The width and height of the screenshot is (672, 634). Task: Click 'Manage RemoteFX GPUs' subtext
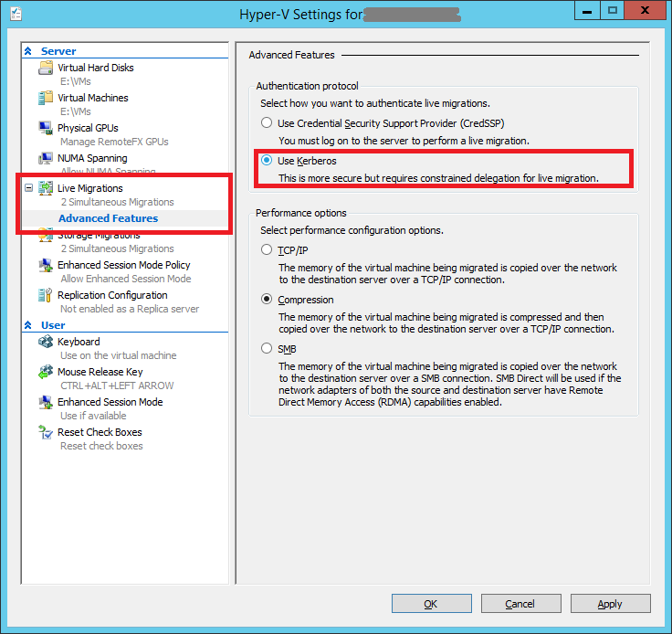[114, 142]
